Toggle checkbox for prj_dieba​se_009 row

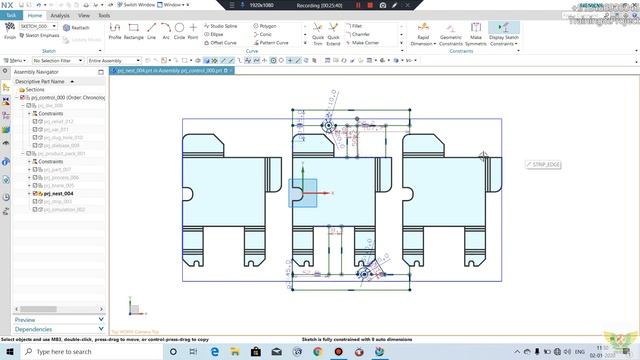(35, 145)
